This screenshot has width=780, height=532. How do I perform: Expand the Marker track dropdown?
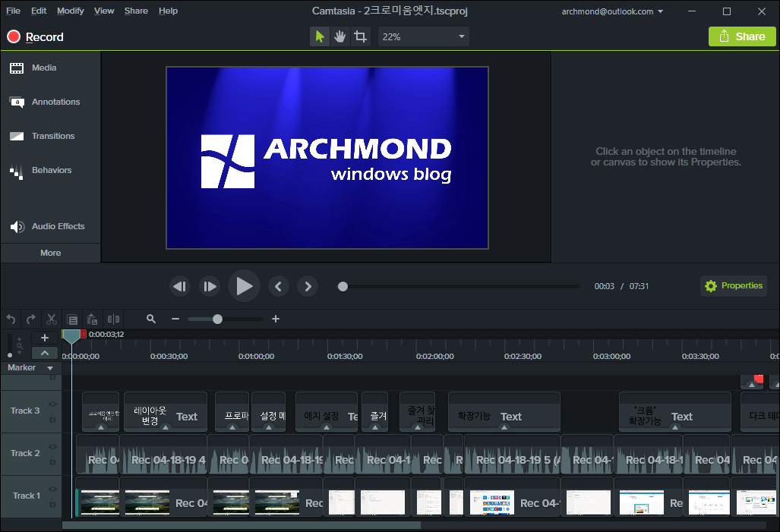[49, 368]
